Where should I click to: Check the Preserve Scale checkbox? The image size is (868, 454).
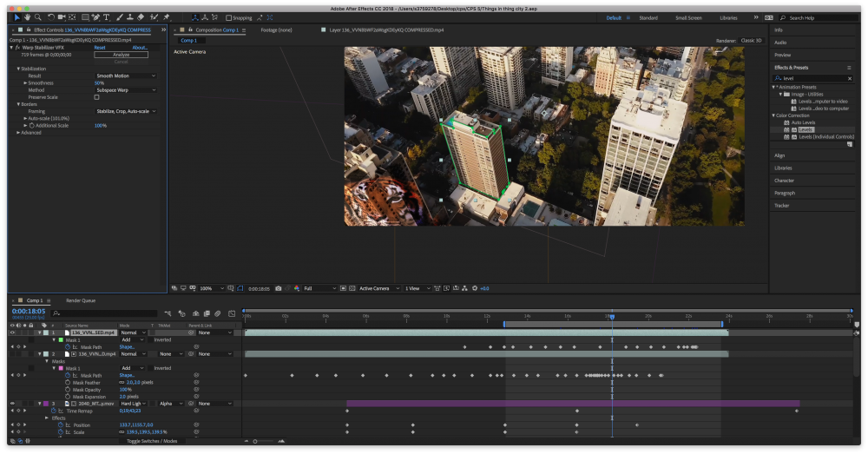(x=96, y=97)
